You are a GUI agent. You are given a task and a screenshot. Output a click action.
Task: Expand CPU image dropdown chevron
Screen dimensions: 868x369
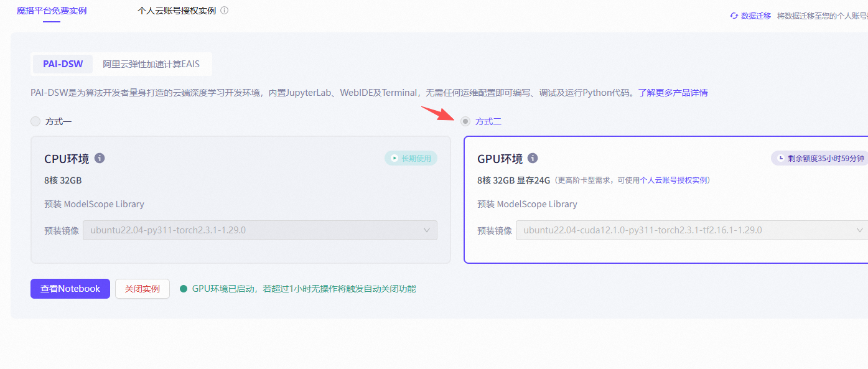point(427,230)
